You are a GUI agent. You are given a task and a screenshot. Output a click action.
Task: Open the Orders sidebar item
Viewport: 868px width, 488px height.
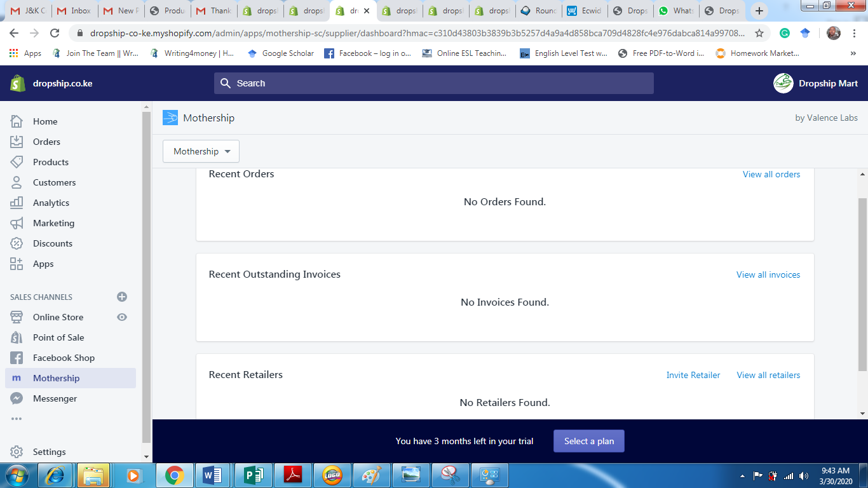tap(46, 142)
